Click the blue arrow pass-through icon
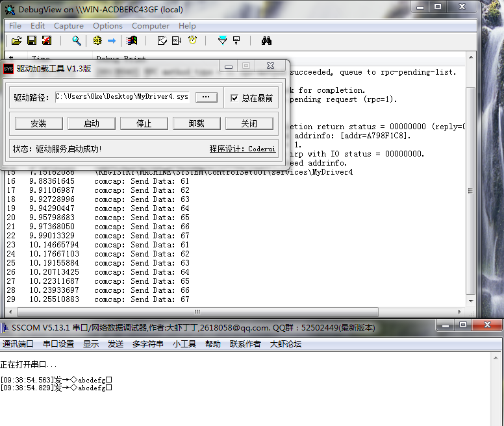Image resolution: width=504 pixels, height=426 pixels. (112, 40)
